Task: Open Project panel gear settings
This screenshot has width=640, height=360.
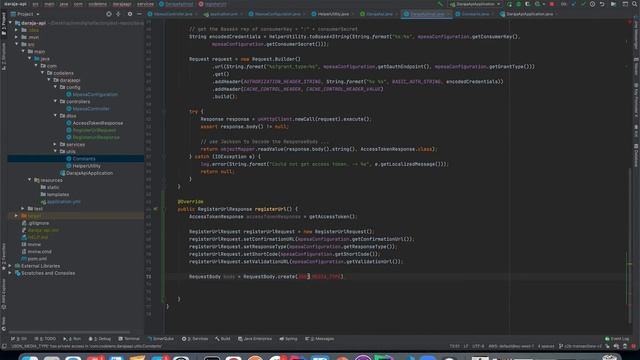Action: coord(130,14)
